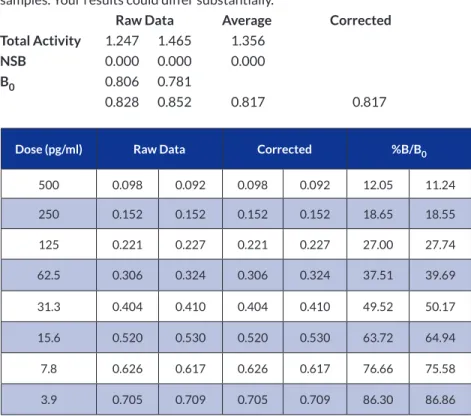
Task: Click the 31.3 dose cell
Action: (x=49, y=306)
